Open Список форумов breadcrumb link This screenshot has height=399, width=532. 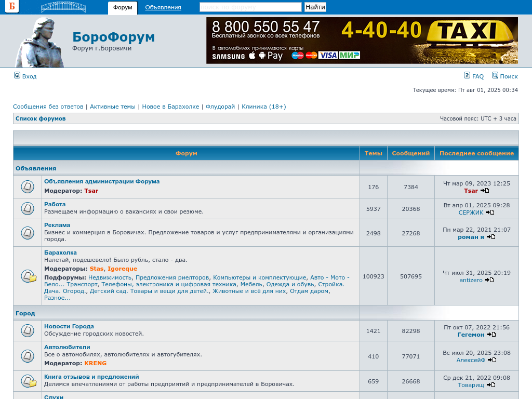pyautogui.click(x=41, y=118)
